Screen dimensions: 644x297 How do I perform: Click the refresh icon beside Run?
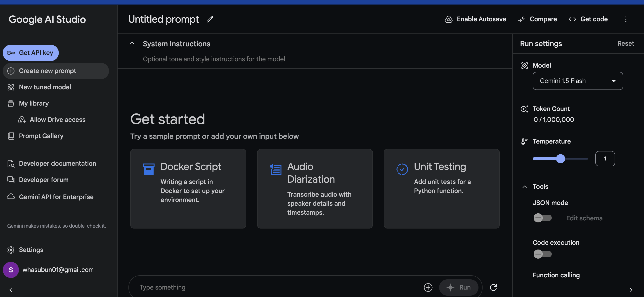click(493, 287)
